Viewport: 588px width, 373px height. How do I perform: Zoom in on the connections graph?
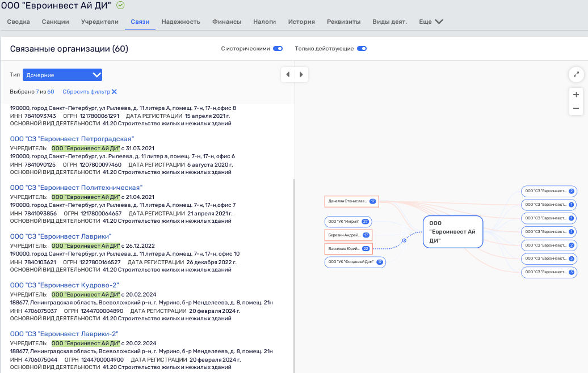tap(576, 95)
